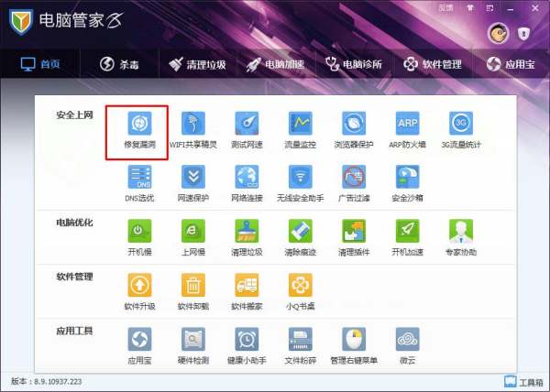Open ARP防火墙 tool
Image resolution: width=550 pixels, height=392 pixels.
(407, 130)
